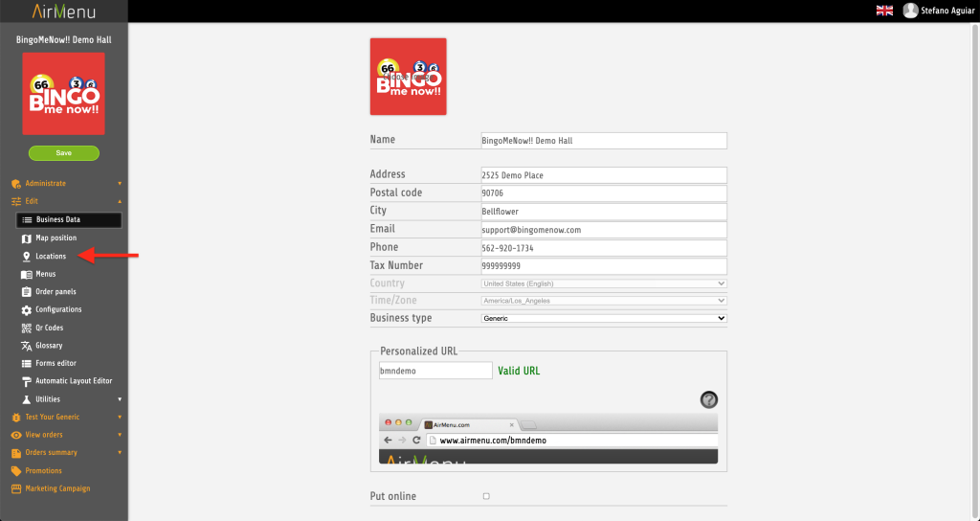Click the Business Data list icon
The height and width of the screenshot is (521, 980).
pyautogui.click(x=27, y=220)
